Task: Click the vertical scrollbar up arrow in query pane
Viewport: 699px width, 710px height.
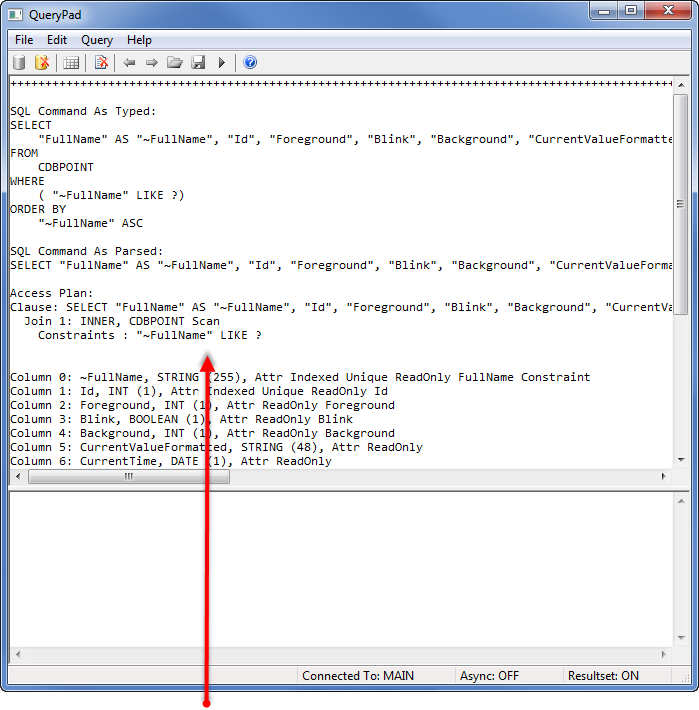Action: 681,85
